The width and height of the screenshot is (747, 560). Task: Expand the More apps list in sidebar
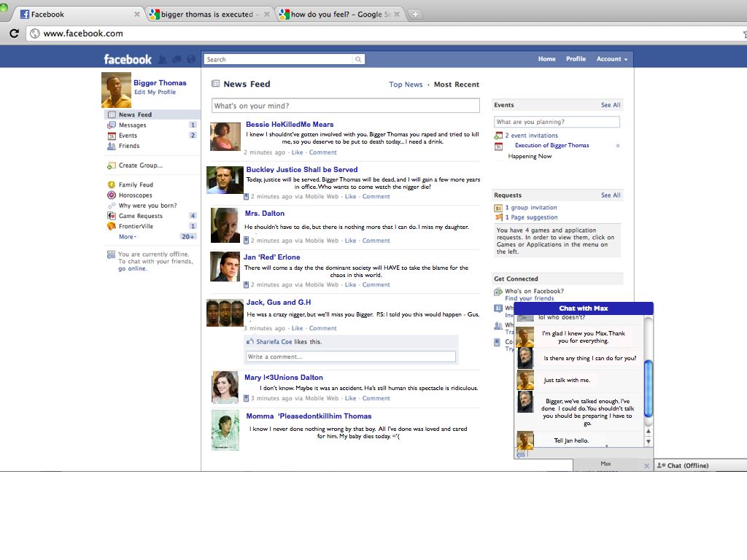(x=128, y=236)
